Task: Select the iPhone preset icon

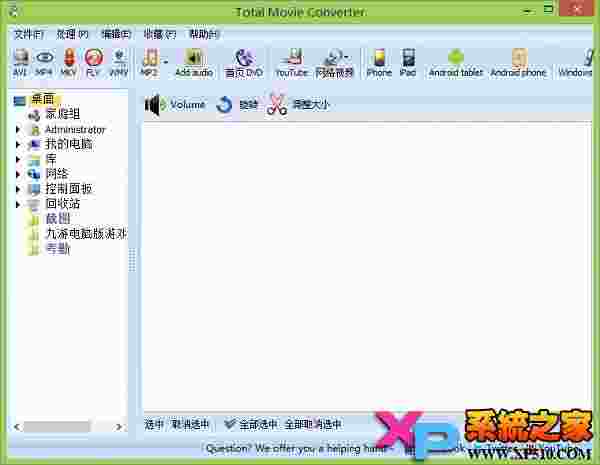Action: point(379,63)
